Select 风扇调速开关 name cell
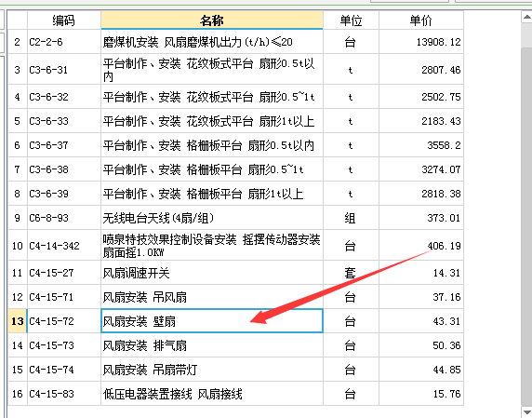Screen dimensions: 532x418 pyautogui.click(x=212, y=273)
